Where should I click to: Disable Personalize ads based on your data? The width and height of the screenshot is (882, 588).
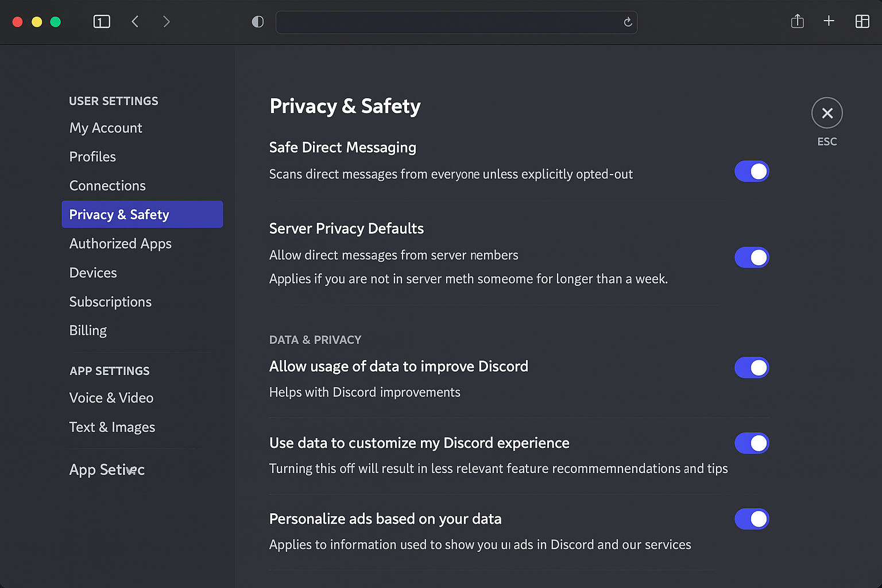coord(752,519)
